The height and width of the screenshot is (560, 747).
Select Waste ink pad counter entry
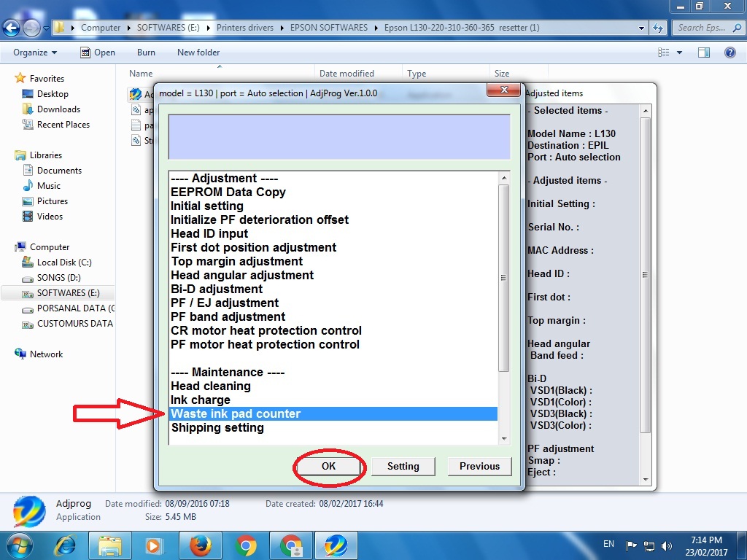tap(333, 414)
